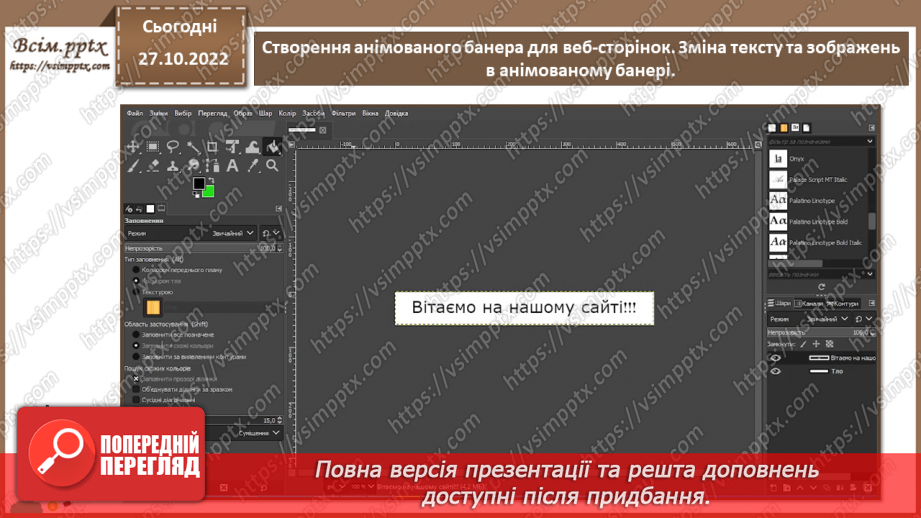Select the Move tool
Viewport: 921px width, 518px height.
(x=133, y=147)
